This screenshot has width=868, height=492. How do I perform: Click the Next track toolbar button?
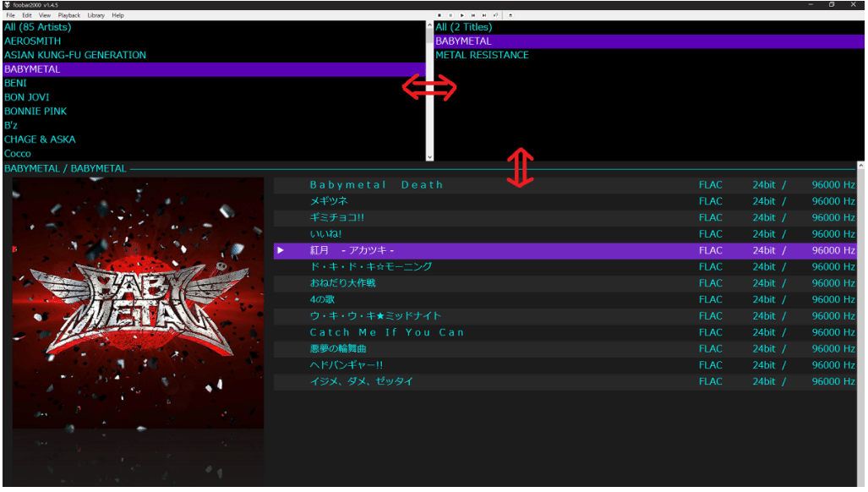coord(484,15)
